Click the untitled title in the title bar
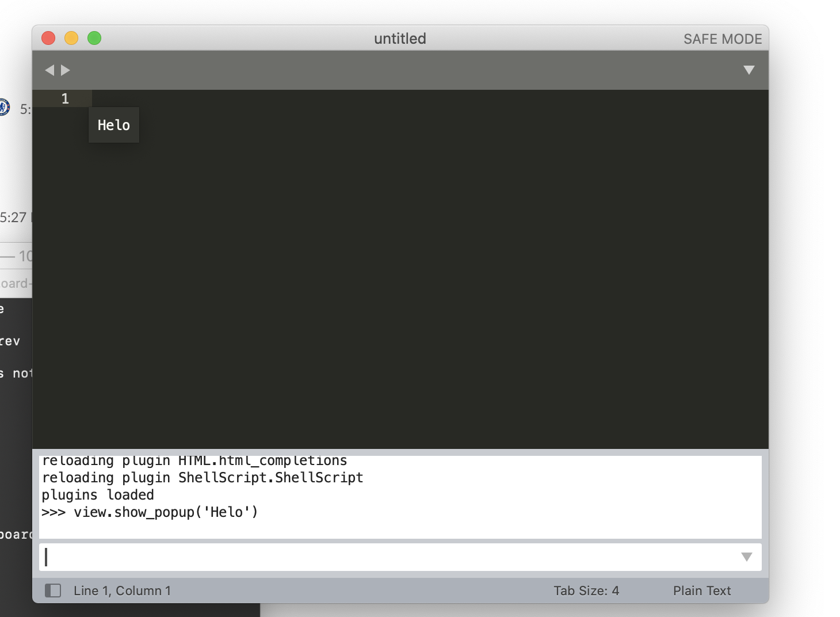This screenshot has width=840, height=617. (x=400, y=38)
